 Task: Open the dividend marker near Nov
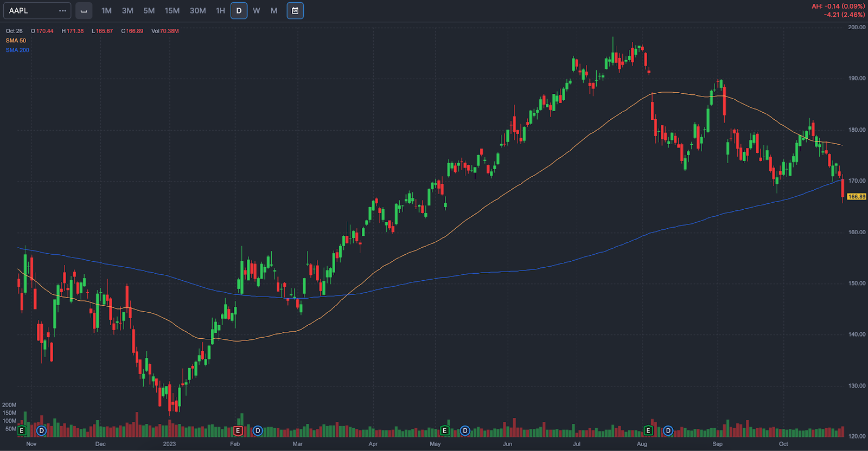pos(41,430)
